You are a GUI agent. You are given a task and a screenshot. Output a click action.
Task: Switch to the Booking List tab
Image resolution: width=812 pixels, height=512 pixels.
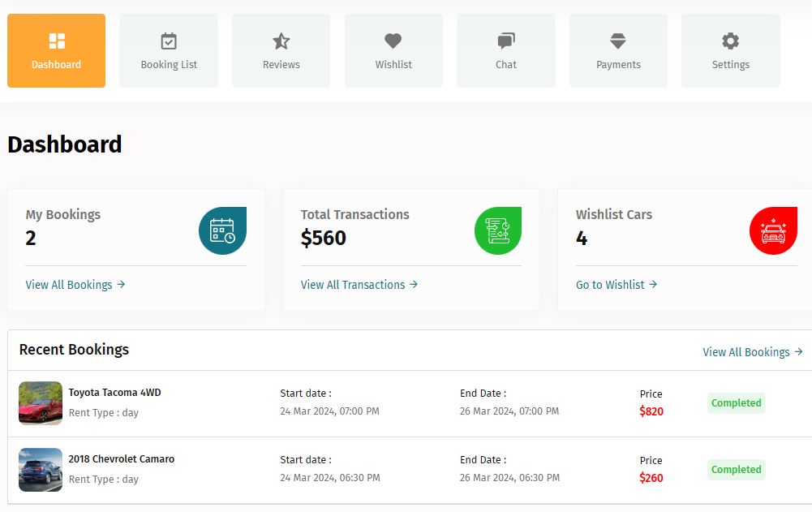point(169,50)
